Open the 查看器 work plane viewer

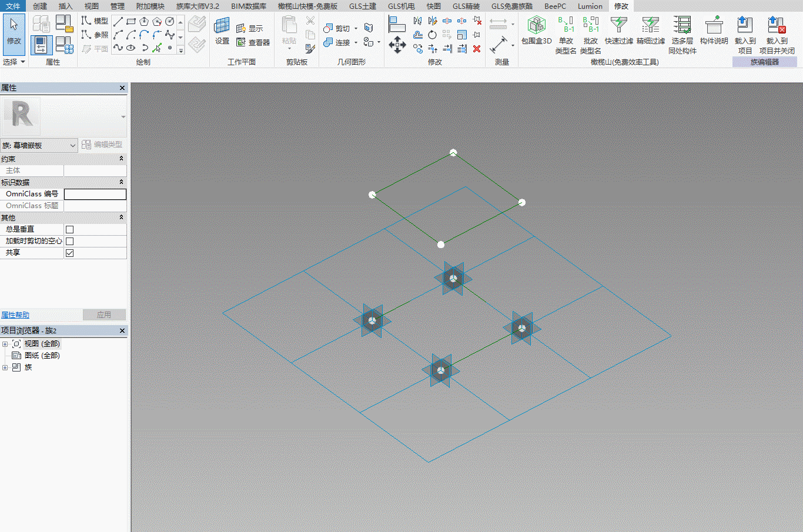253,42
